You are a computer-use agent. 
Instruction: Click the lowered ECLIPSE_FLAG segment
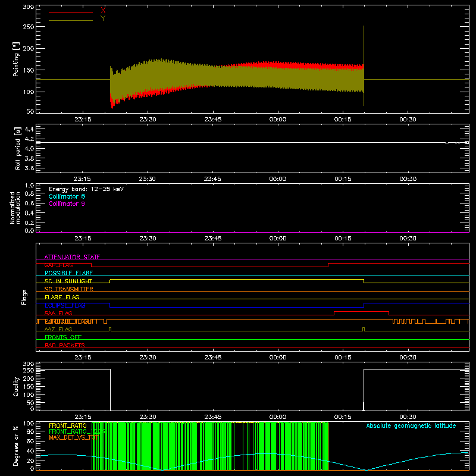click(237, 307)
